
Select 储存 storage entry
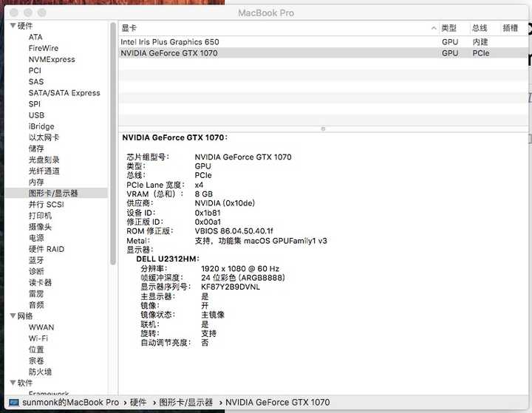[x=36, y=149]
